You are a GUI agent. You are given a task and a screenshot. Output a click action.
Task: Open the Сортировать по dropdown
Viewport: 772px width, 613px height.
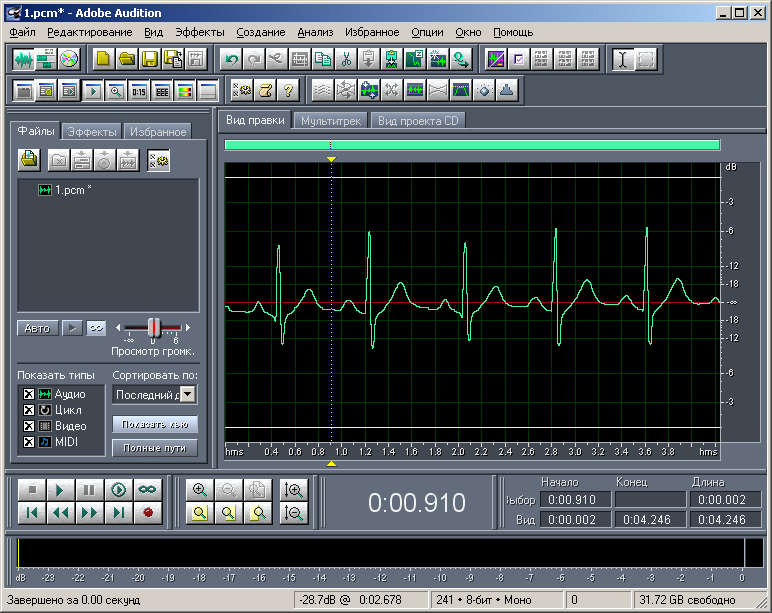(188, 394)
